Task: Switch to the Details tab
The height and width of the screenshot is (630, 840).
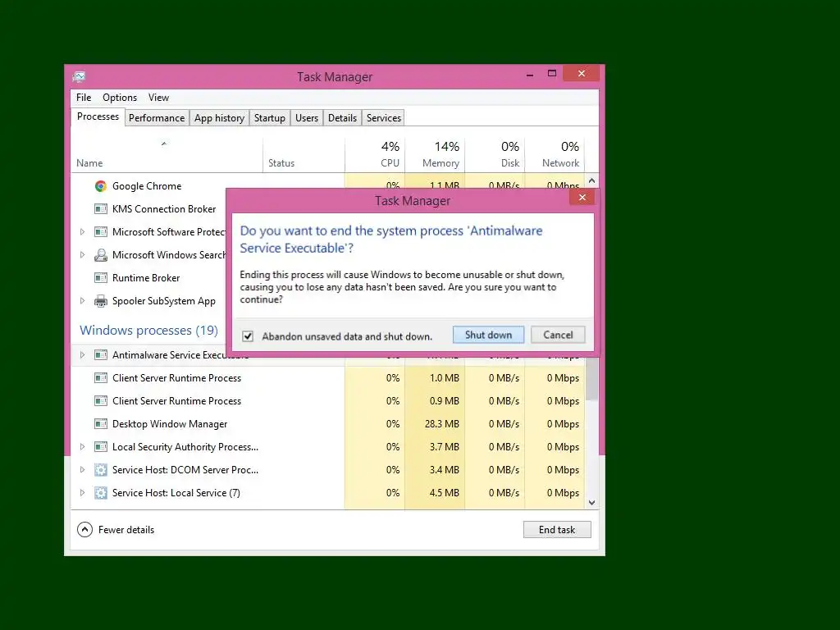Action: pos(342,118)
